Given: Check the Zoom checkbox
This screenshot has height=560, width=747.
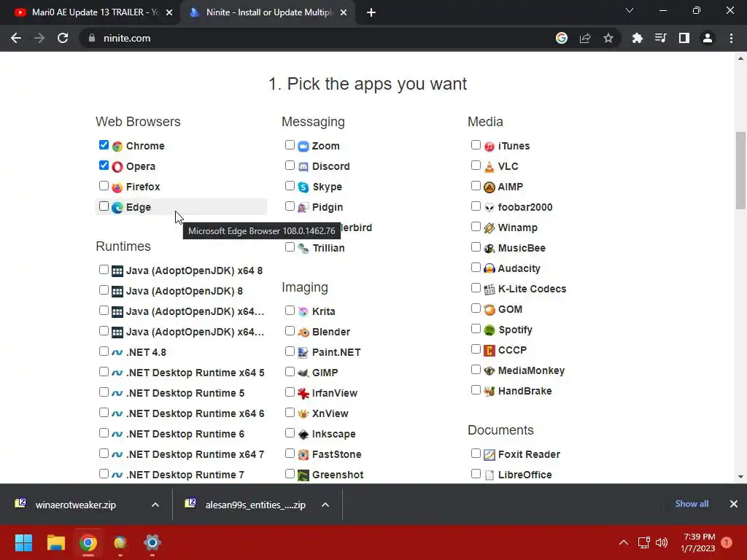Looking at the screenshot, I should [290, 145].
